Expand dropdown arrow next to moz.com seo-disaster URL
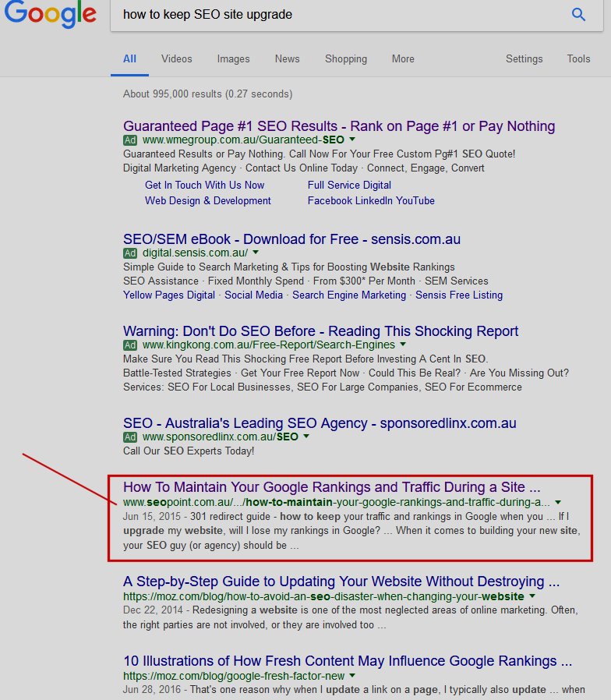The width and height of the screenshot is (611, 700). (x=532, y=596)
